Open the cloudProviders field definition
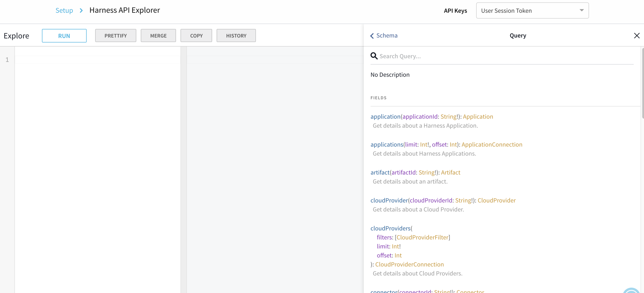 point(390,228)
